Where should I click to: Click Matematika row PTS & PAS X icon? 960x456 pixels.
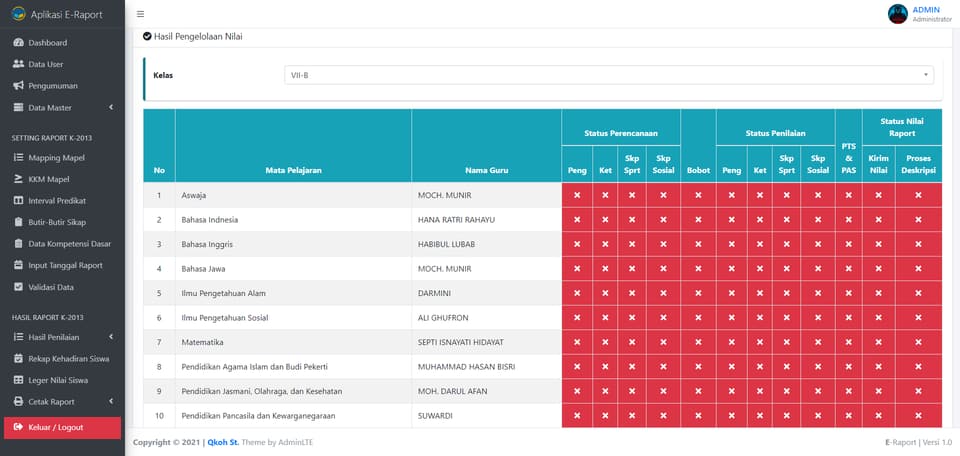coord(849,342)
